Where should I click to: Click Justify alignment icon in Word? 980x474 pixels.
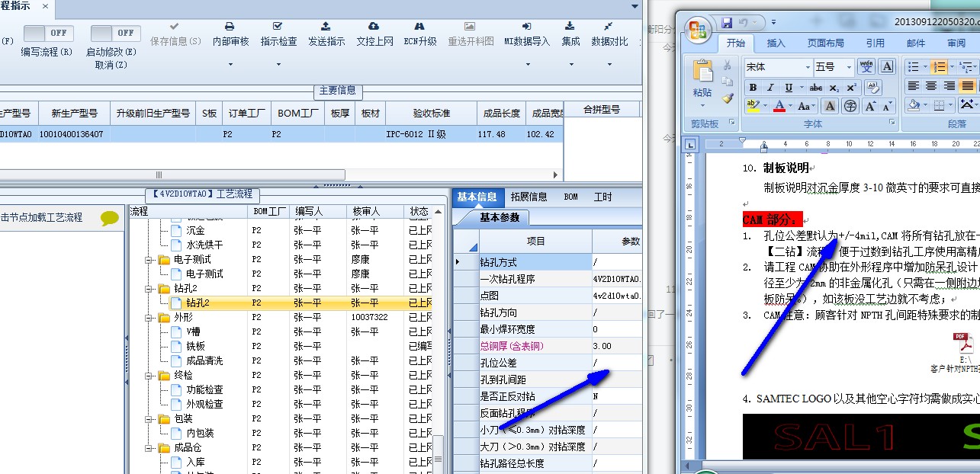[968, 86]
